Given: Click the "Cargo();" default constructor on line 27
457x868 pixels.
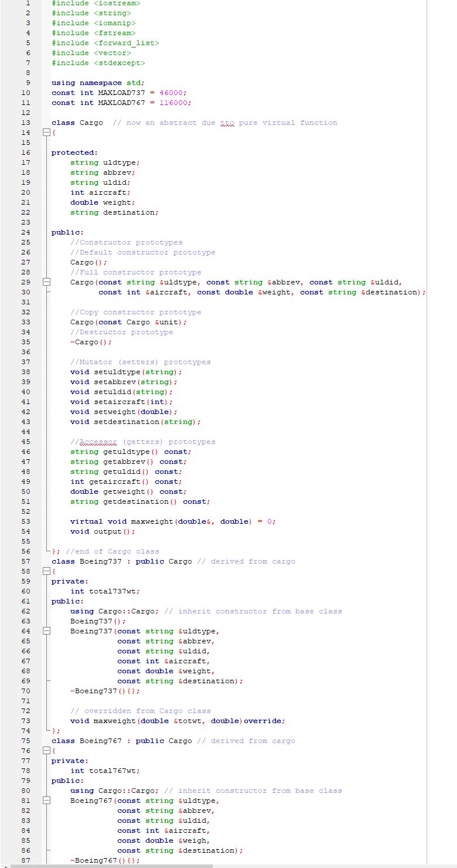Looking at the screenshot, I should coord(89,262).
